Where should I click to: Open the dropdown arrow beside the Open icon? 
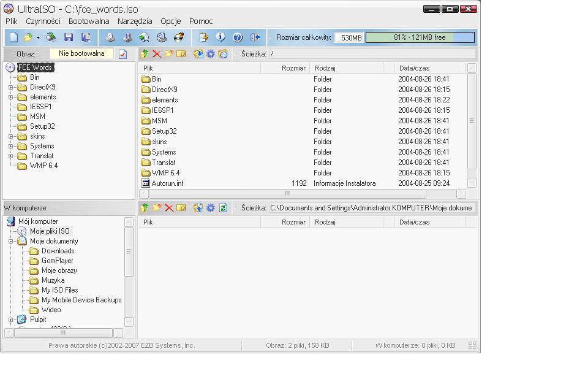[38, 37]
